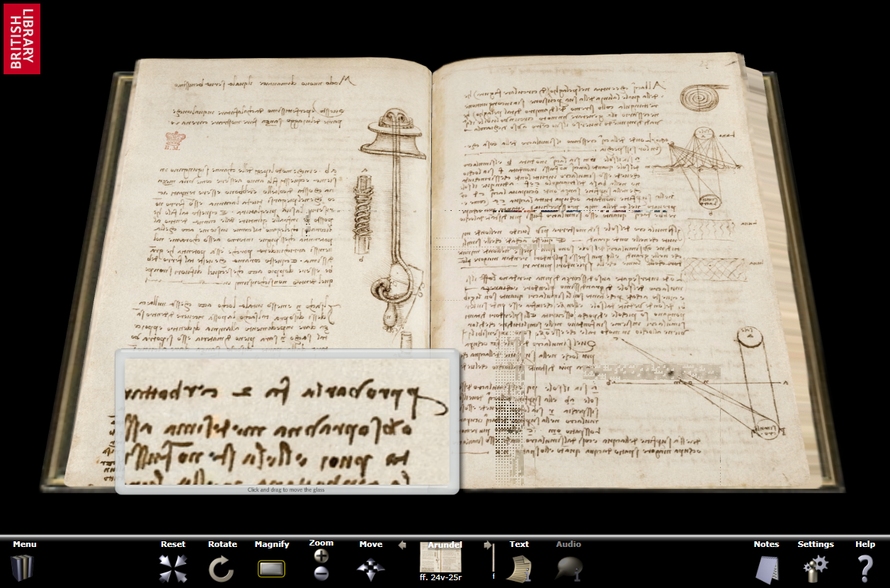Go to the next page with the right arrow
This screenshot has width=890, height=588.
pos(487,545)
